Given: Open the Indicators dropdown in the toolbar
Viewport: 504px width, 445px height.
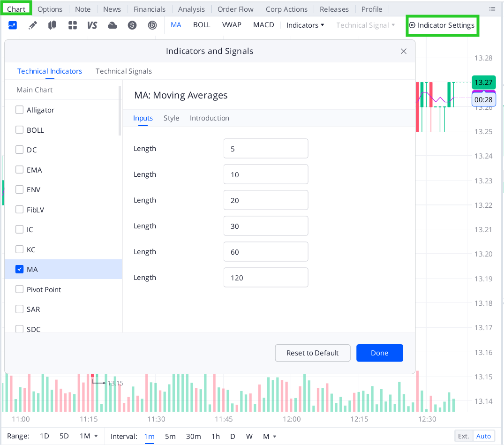Looking at the screenshot, I should pyautogui.click(x=305, y=25).
